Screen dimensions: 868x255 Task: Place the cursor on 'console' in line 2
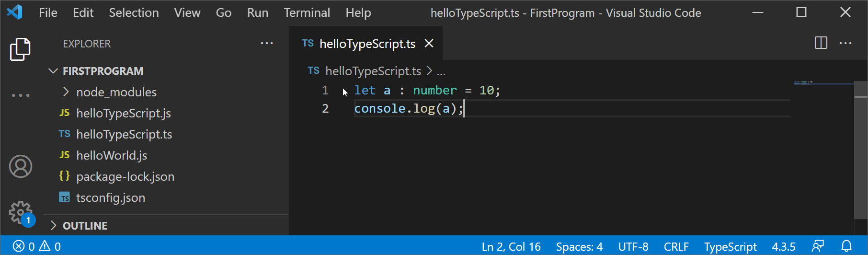380,108
